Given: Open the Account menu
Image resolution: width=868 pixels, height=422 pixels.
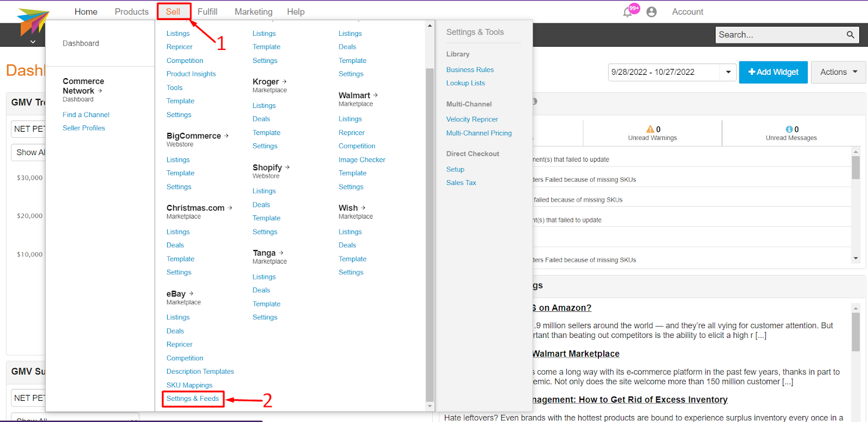Looking at the screenshot, I should pos(687,11).
